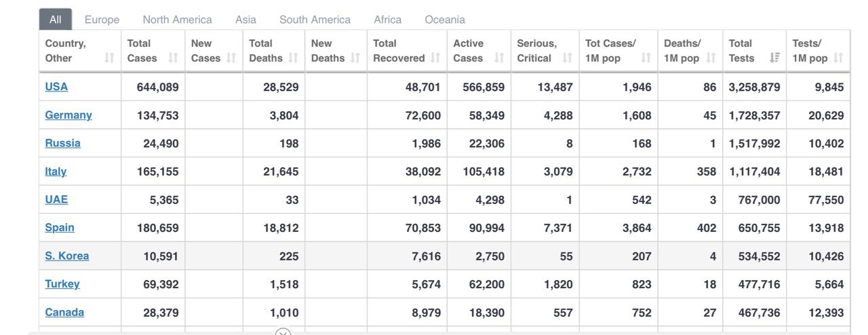Screen dimensions: 868x335
Task: Sort by Country, Other column icon
Action: pos(109,58)
